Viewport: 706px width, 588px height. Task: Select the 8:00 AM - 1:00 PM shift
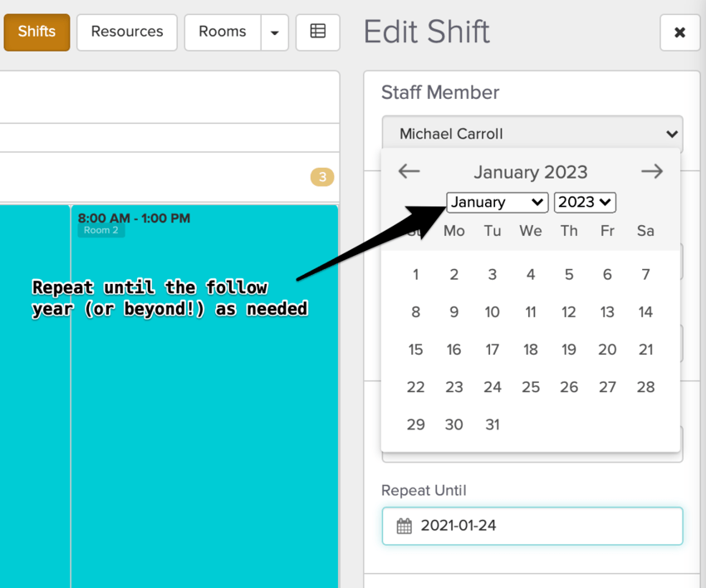tap(204, 396)
